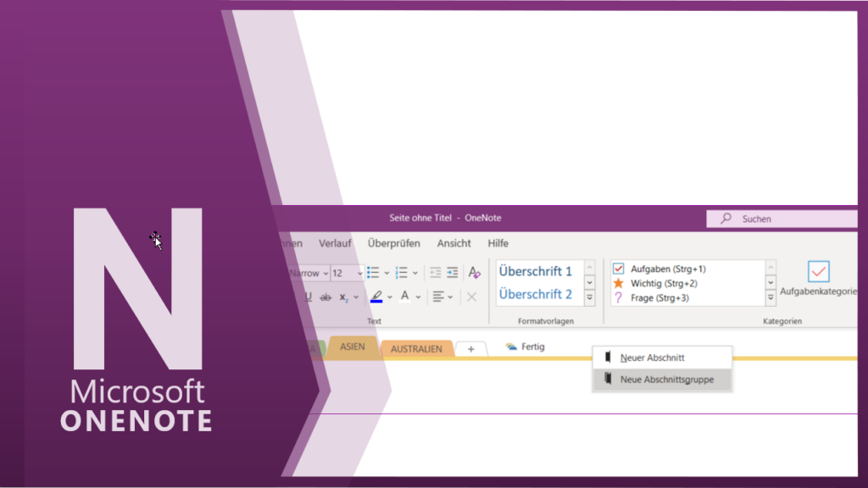Apply subscript formatting

point(344,297)
